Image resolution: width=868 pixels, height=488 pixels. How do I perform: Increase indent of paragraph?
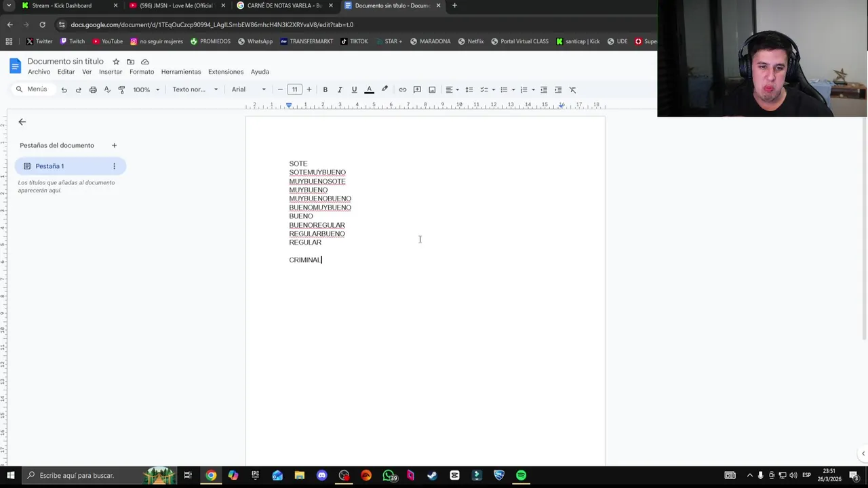[x=557, y=89]
